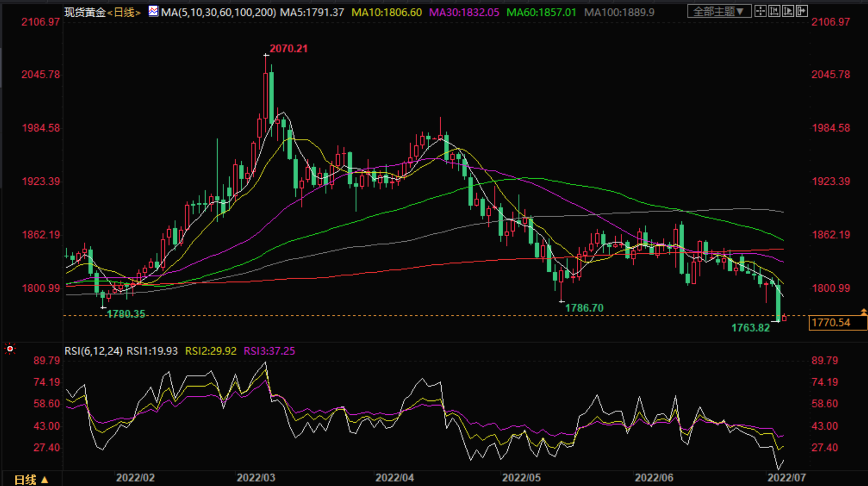
Task: Select the 现货黄金 instrument title
Action: (x=85, y=12)
